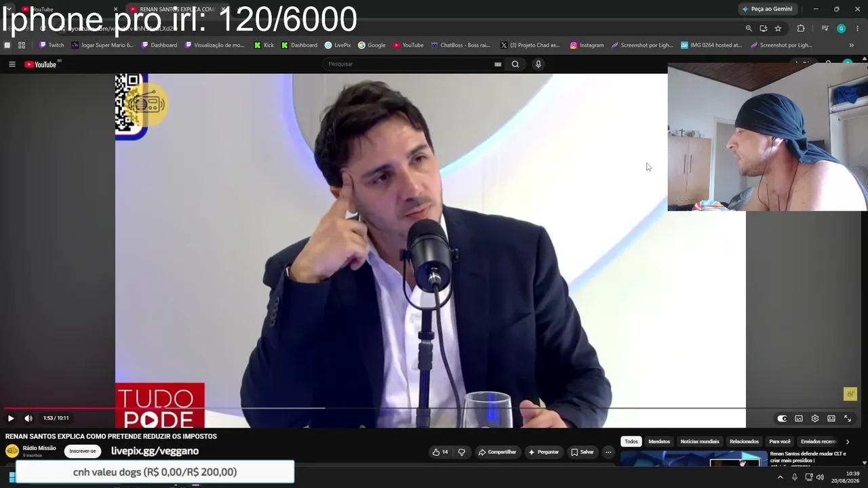The image size is (868, 488).
Task: Click the magnifier search button
Action: point(515,64)
